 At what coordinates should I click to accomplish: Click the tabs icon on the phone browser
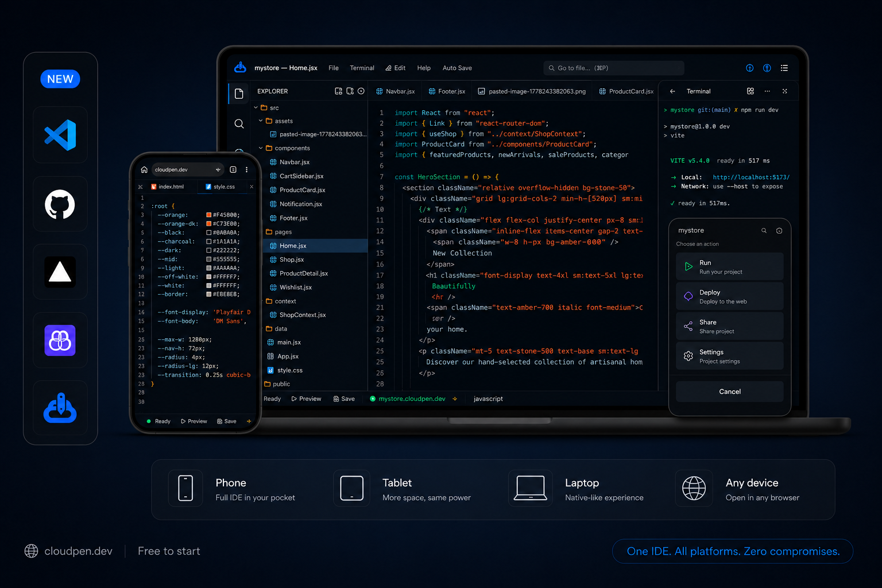click(x=233, y=170)
